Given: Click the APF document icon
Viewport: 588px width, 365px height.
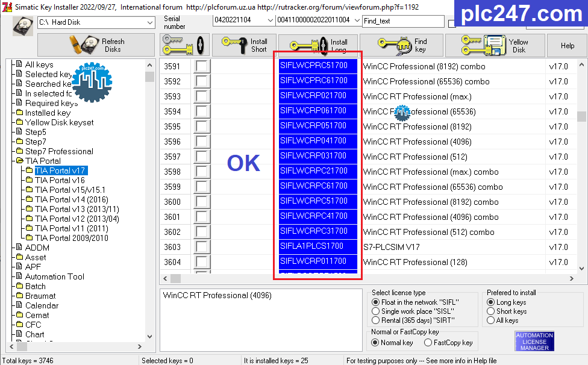Looking at the screenshot, I should 19,266.
